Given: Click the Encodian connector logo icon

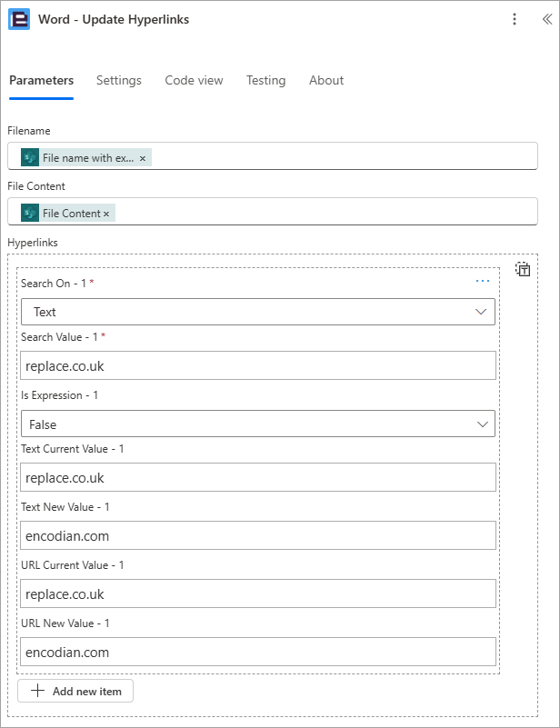Looking at the screenshot, I should pos(19,19).
